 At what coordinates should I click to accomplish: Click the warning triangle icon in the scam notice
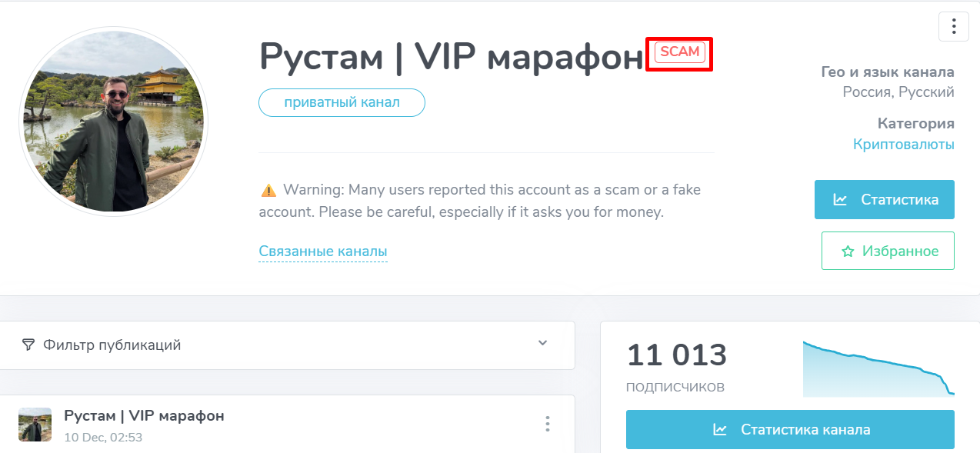tap(268, 189)
